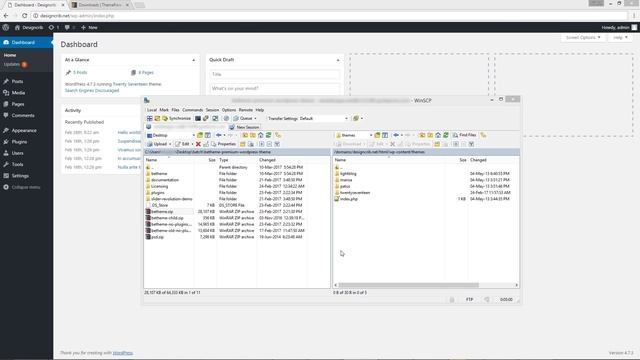Image resolution: width=640 pixels, height=360 pixels.
Task: Click the remote panel green refresh icon
Action: (x=446, y=135)
